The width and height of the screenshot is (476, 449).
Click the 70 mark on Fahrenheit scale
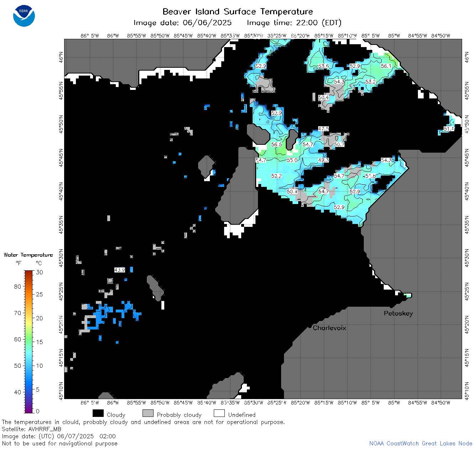click(17, 313)
